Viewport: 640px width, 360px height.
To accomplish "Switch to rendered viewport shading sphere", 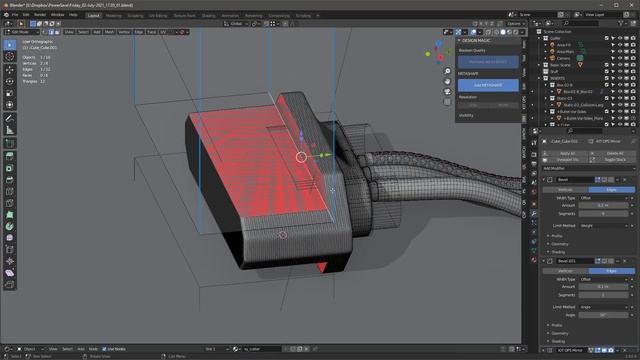I will click(x=516, y=32).
